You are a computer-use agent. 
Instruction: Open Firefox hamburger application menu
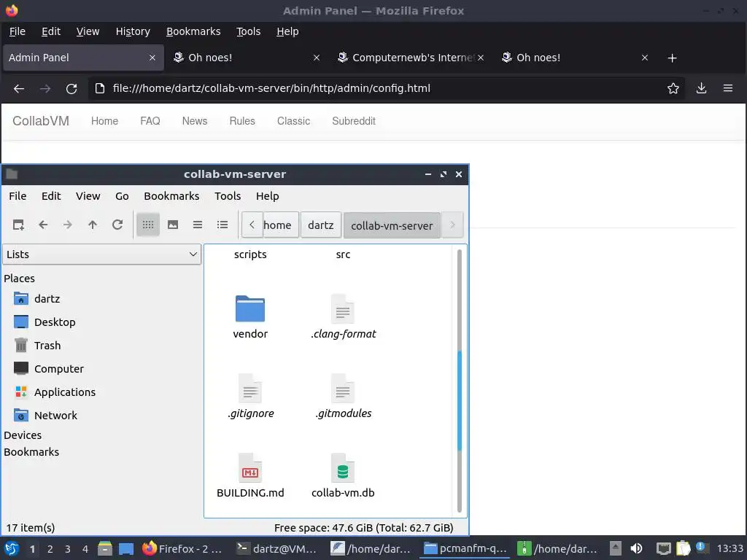pos(728,88)
